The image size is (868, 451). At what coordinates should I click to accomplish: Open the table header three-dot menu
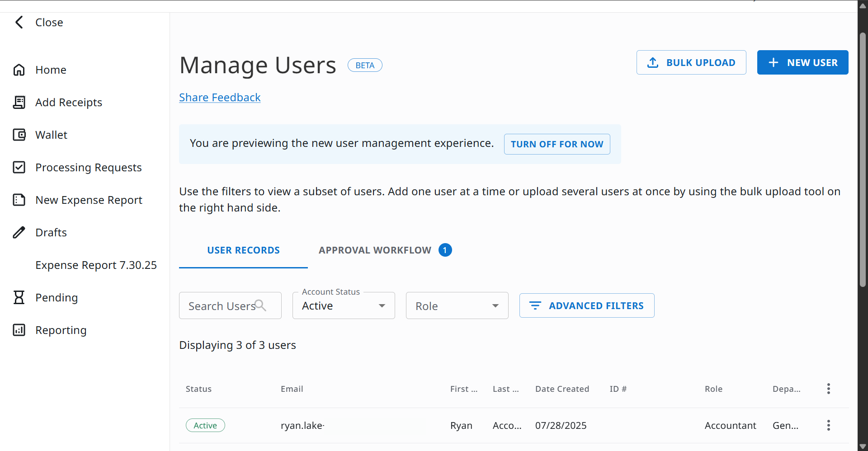click(829, 389)
